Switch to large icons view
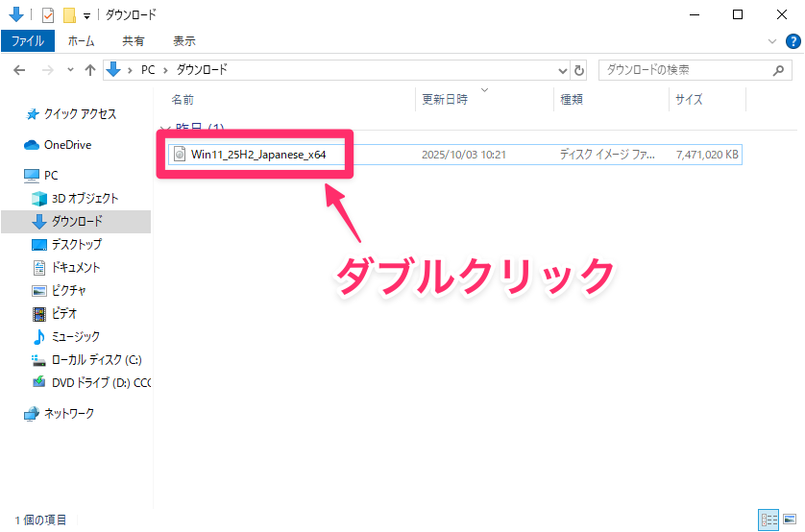The height and width of the screenshot is (532, 805). (x=790, y=520)
